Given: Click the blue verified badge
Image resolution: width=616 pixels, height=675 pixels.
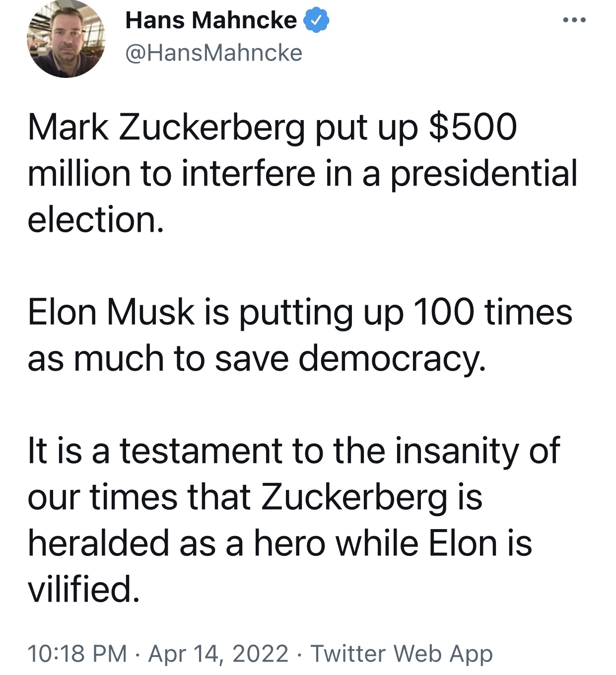Looking at the screenshot, I should pos(316,20).
